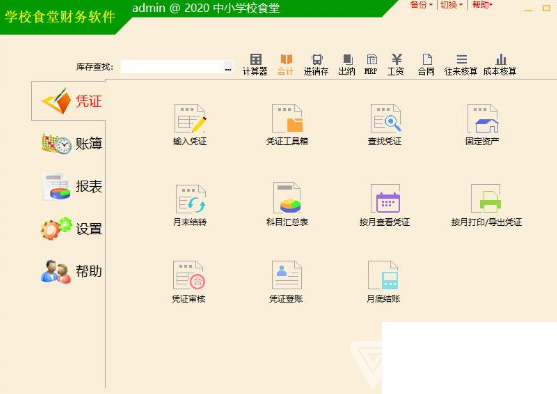Open 输入凭证 voucher entry

(190, 125)
